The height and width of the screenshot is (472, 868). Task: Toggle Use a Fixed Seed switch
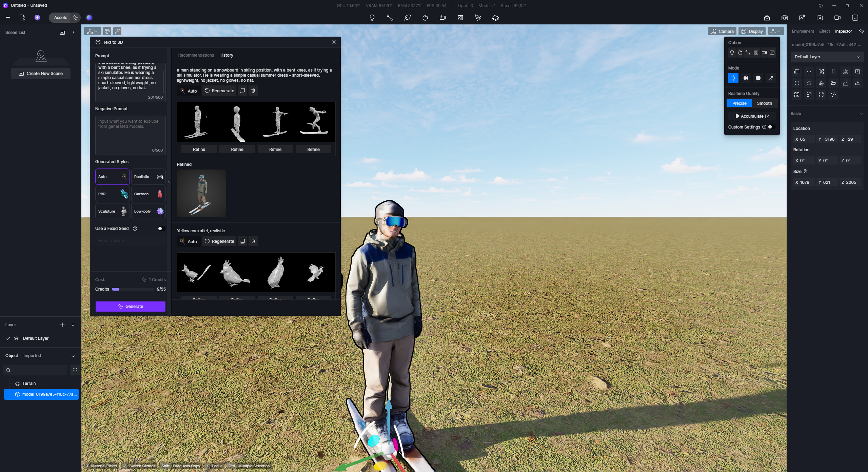161,229
